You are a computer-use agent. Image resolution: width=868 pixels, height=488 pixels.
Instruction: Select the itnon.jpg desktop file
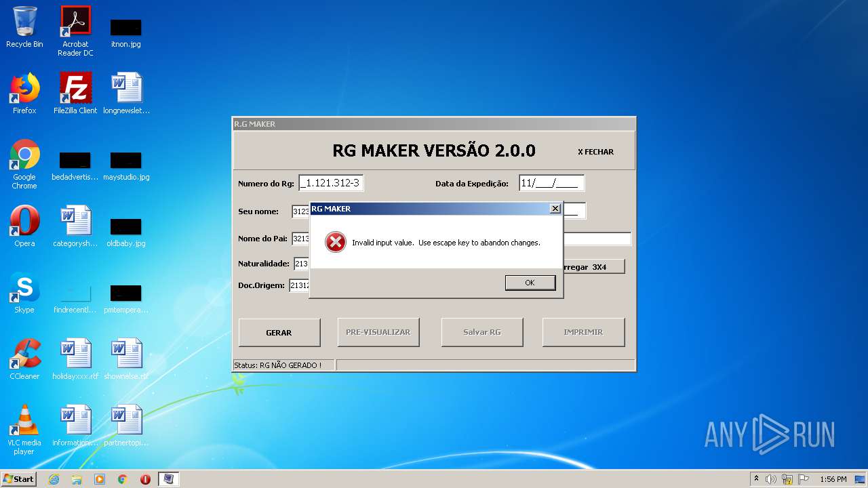(x=126, y=33)
